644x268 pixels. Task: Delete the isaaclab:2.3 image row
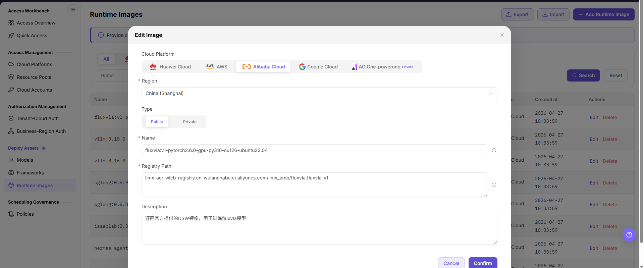coord(610,226)
